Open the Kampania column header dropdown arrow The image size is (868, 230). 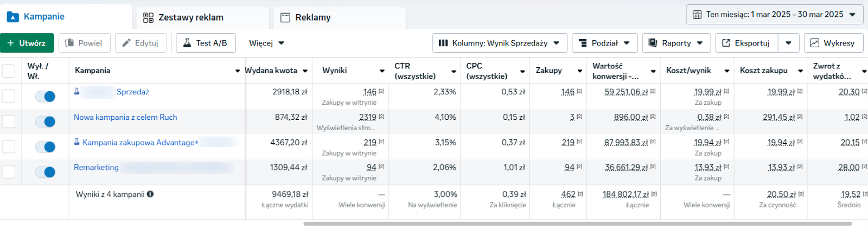pyautogui.click(x=238, y=71)
